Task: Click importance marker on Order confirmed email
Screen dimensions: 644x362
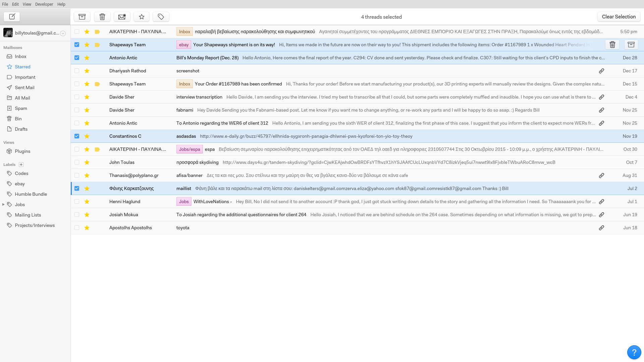Action: point(97,84)
